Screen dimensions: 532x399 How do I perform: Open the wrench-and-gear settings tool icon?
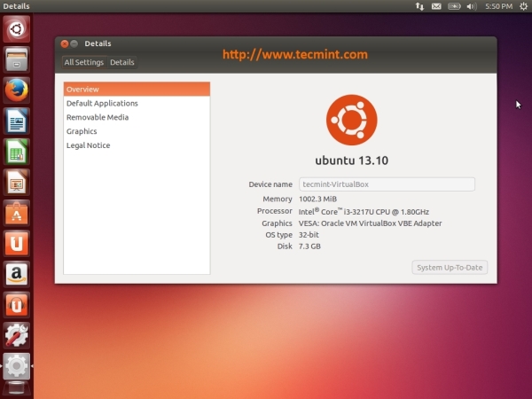(x=16, y=335)
